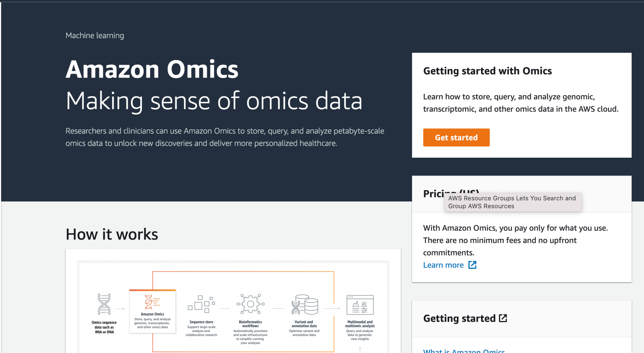Click the orange Get started button
The width and height of the screenshot is (644, 353).
click(x=456, y=137)
